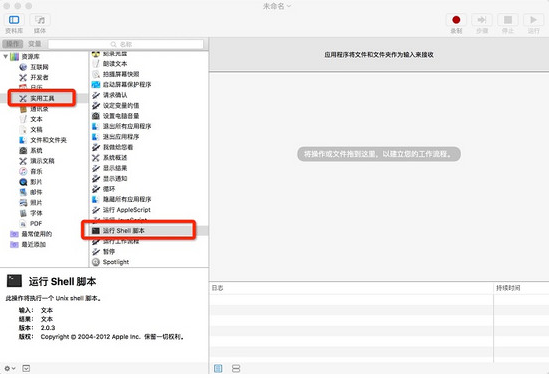Viewport: 549px width, 378px height.
Task: Open the Media browser icon
Action: point(40,20)
